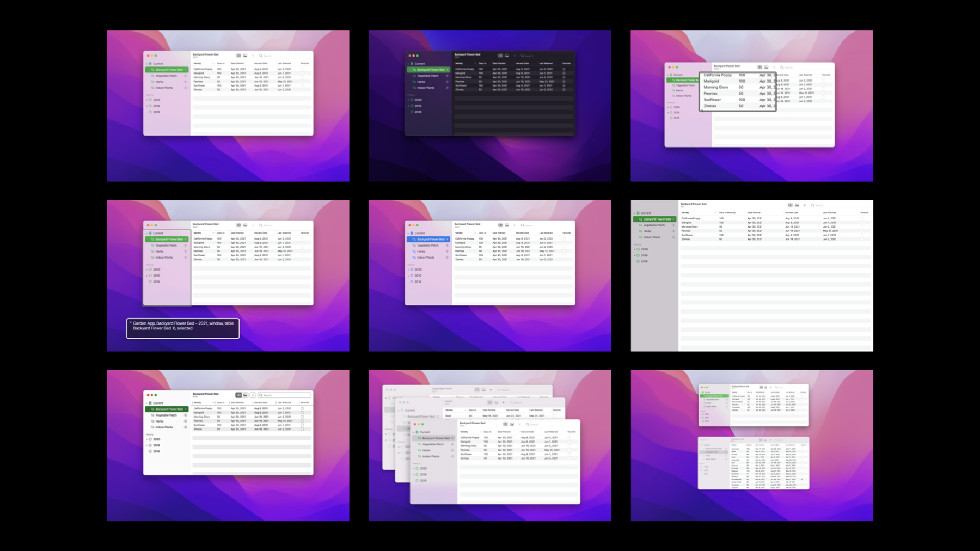Select Indoor Plants in high-contrast window sidebar
The height and width of the screenshot is (551, 980).
[x=167, y=427]
